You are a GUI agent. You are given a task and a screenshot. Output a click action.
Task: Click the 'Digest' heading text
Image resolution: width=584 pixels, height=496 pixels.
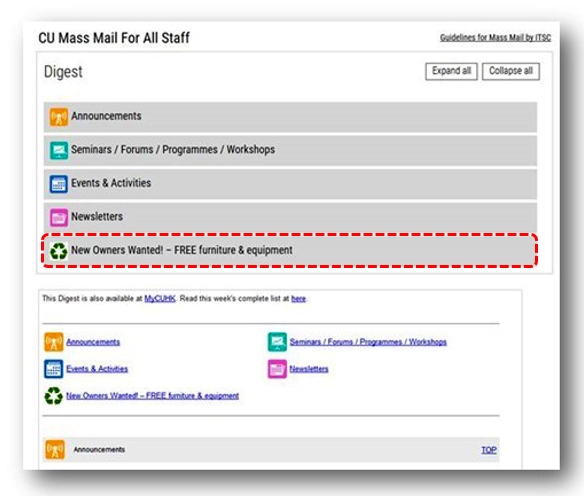tap(63, 72)
